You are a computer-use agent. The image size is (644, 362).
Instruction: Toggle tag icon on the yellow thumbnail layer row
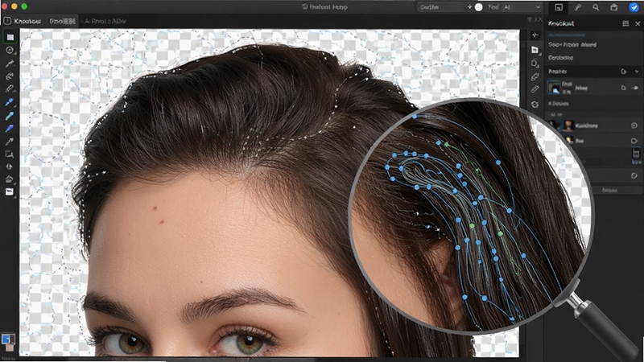634,141
